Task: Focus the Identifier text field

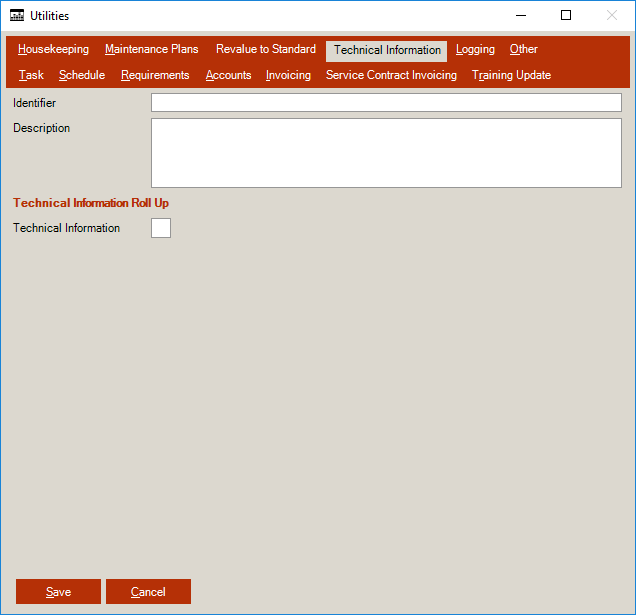Action: (x=386, y=103)
